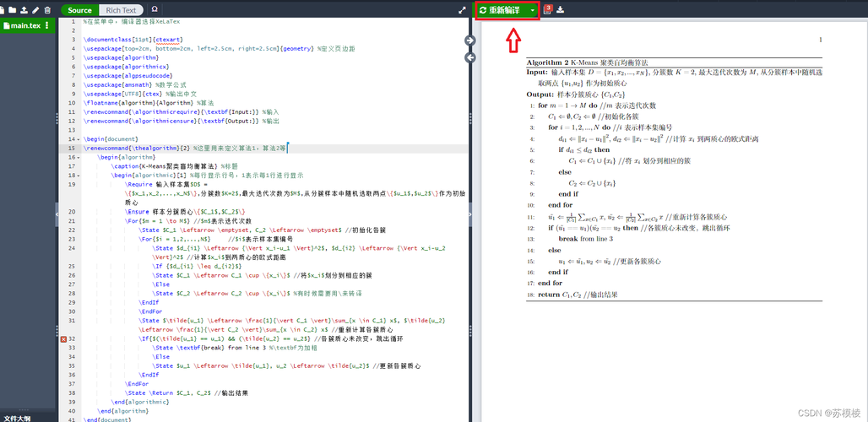The image size is (868, 422).
Task: Open the Omega symbol palette
Action: pyautogui.click(x=155, y=9)
